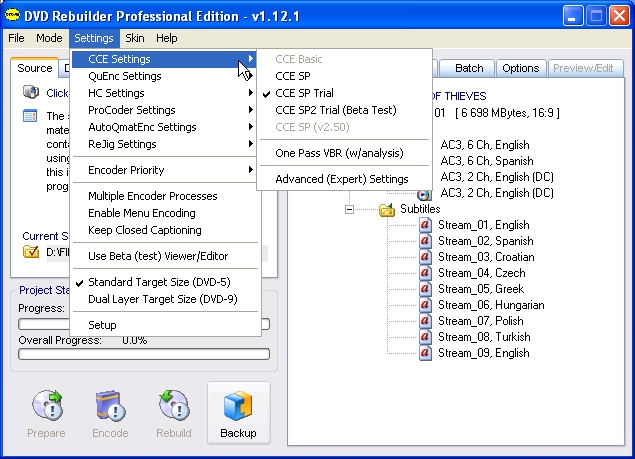Open Advanced (Expert) Settings
Image resolution: width=635 pixels, height=459 pixels.
coord(344,179)
